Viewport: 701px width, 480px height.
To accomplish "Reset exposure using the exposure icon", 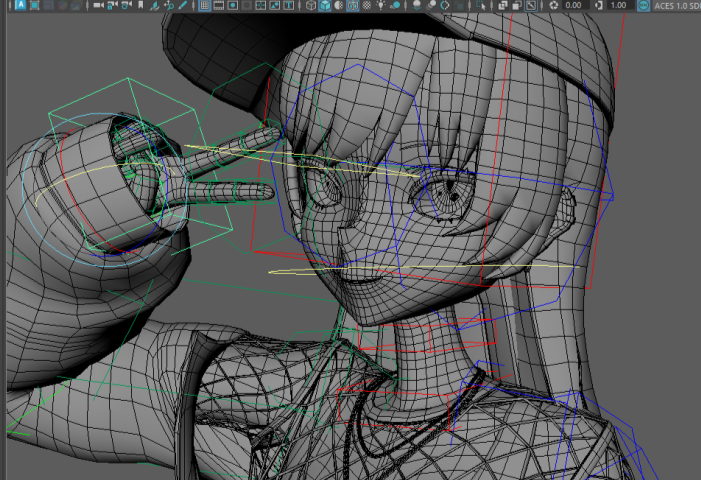I will pyautogui.click(x=553, y=5).
